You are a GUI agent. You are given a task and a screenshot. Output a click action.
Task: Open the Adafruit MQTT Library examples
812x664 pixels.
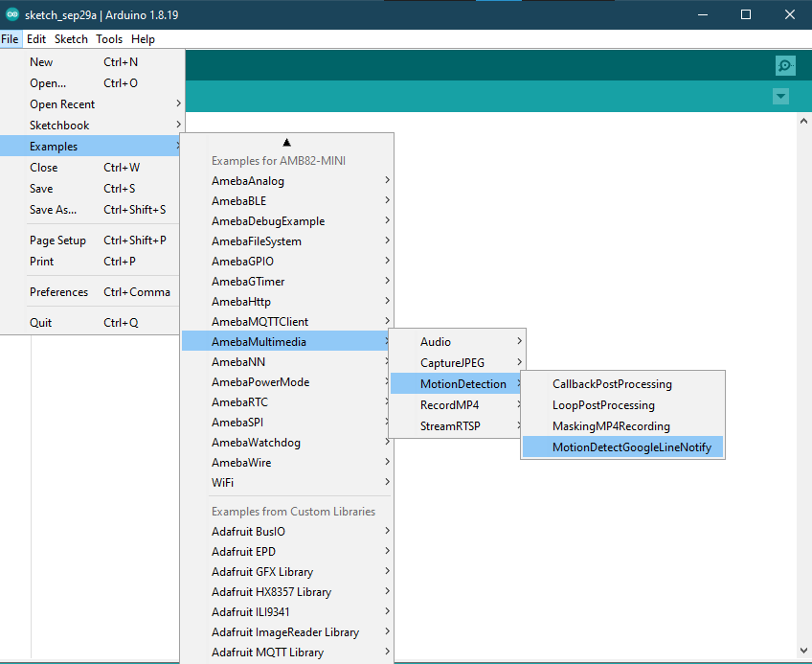pos(287,653)
